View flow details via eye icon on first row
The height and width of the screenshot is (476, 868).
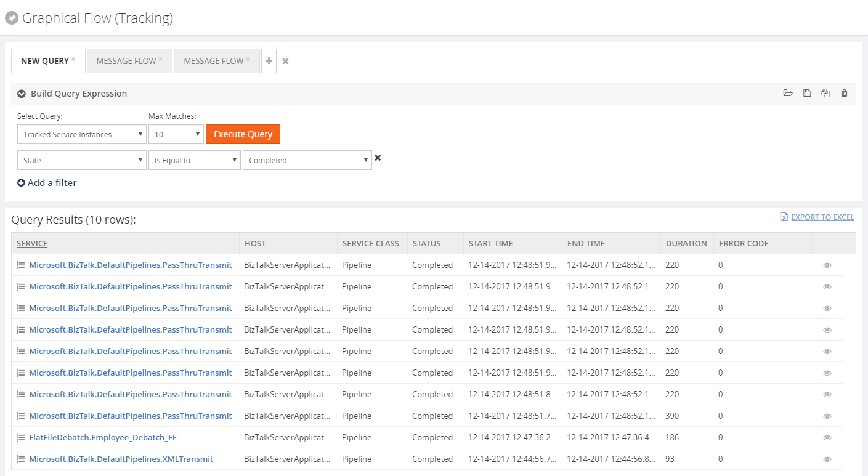pos(827,265)
